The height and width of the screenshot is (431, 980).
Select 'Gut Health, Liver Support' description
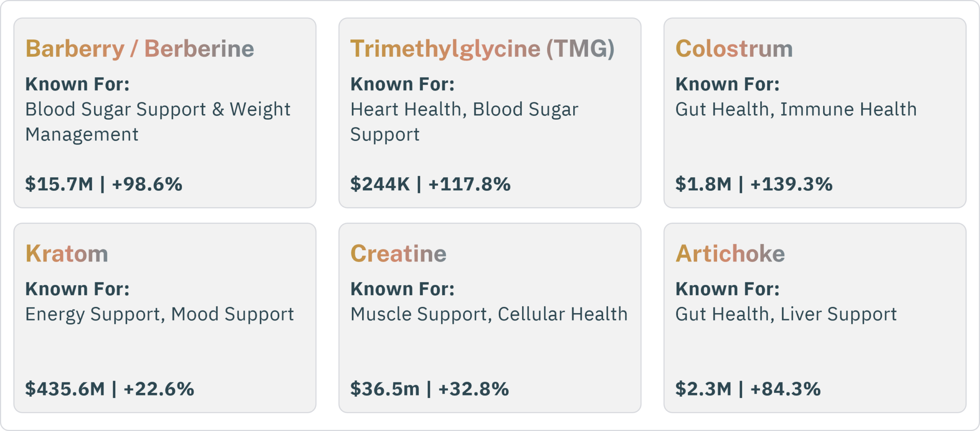pos(786,314)
